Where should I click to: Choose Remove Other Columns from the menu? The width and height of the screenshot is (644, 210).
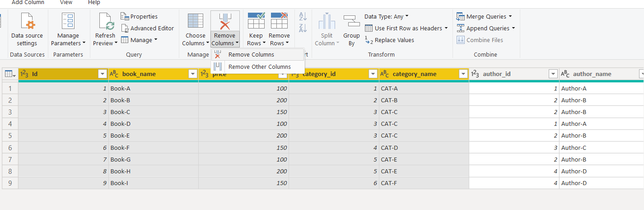click(x=259, y=67)
